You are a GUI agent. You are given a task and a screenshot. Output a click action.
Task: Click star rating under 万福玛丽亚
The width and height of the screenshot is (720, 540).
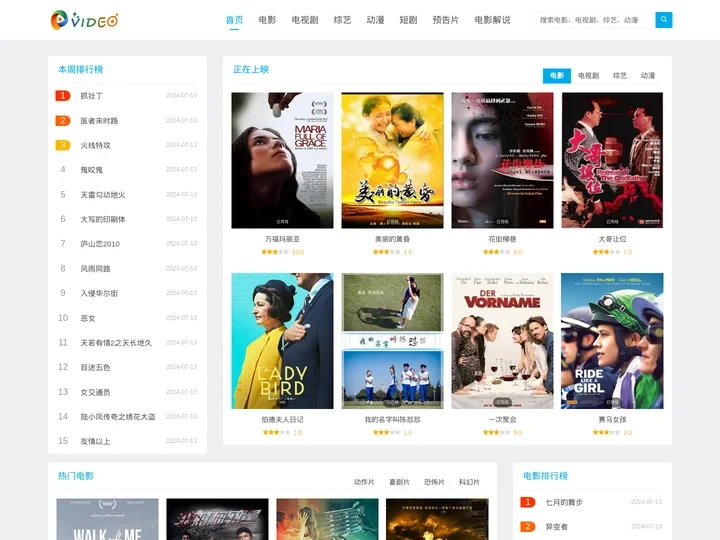click(275, 252)
